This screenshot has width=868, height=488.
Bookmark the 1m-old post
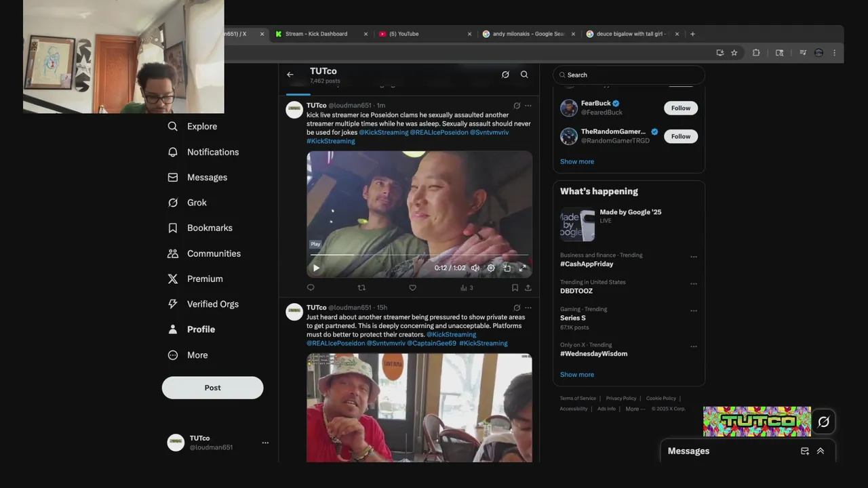coord(515,287)
